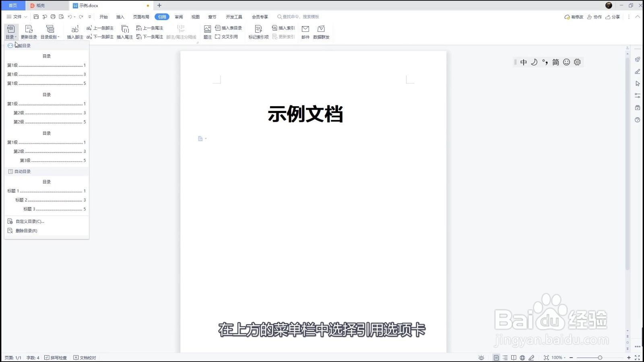Toggle Chinese input mode (中) in IME bar
This screenshot has height=362, width=644.
point(524,62)
